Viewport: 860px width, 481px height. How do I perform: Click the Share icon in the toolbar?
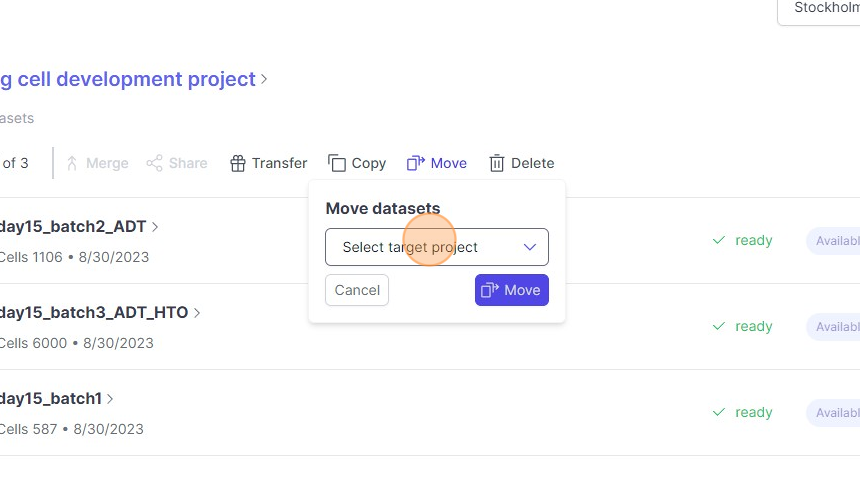pyautogui.click(x=154, y=163)
